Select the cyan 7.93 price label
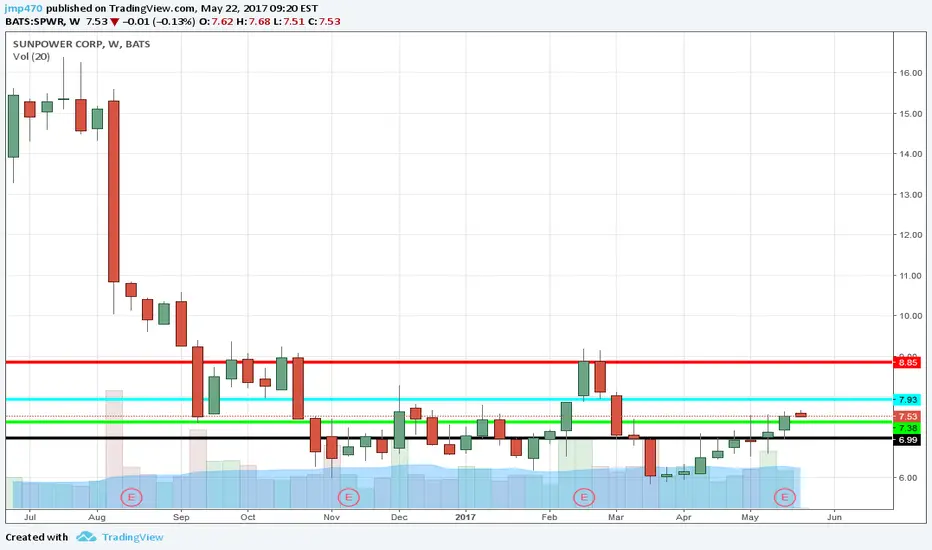This screenshot has width=932, height=550. 907,400
